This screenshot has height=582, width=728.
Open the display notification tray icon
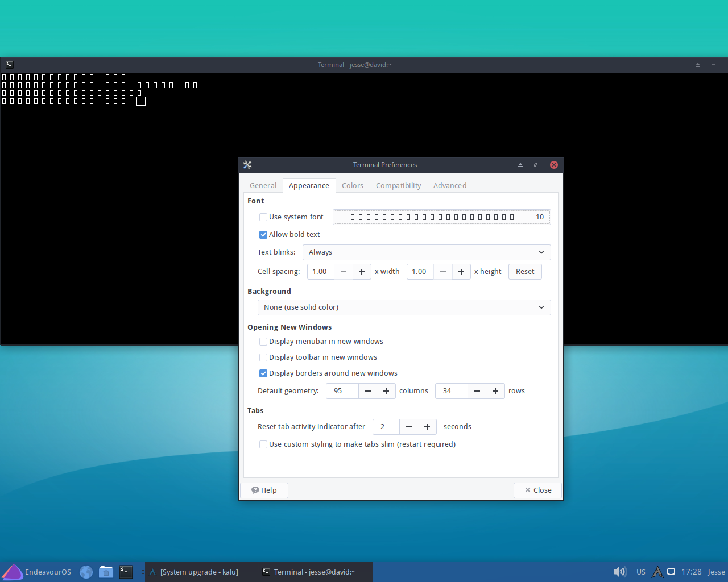click(671, 572)
